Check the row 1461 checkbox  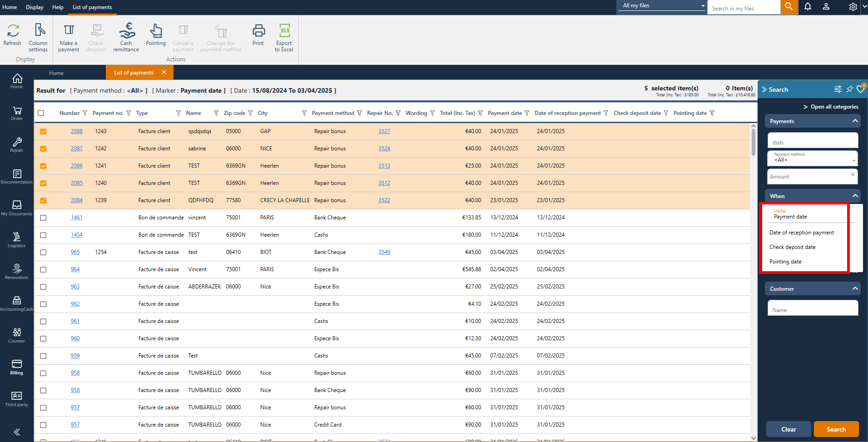pyautogui.click(x=43, y=218)
